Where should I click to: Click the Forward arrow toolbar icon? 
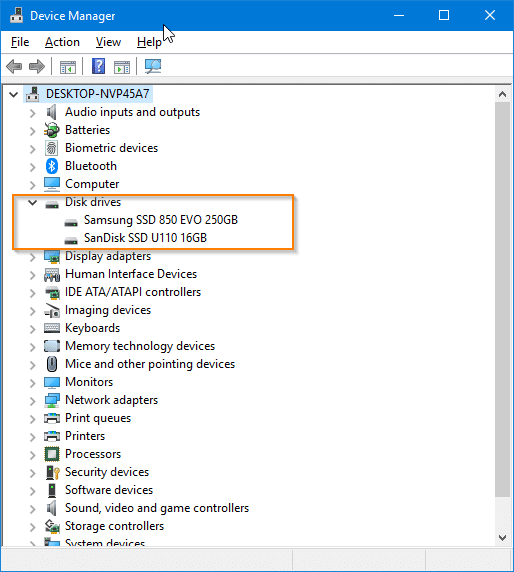[x=36, y=66]
